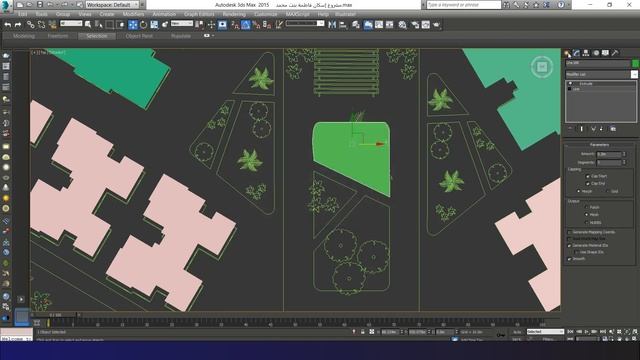Click the Render Production teapot icon
The image size is (640, 360).
[x=436, y=25]
